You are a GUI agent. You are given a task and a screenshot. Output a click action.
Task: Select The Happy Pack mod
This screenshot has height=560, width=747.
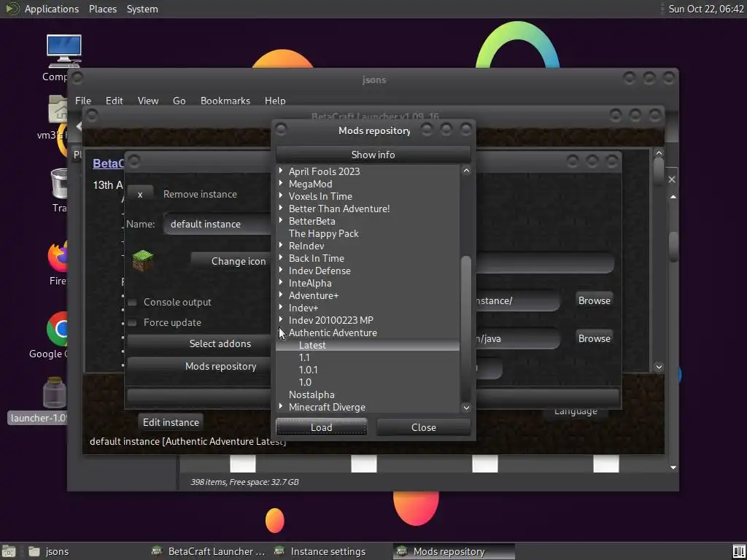pyautogui.click(x=323, y=233)
